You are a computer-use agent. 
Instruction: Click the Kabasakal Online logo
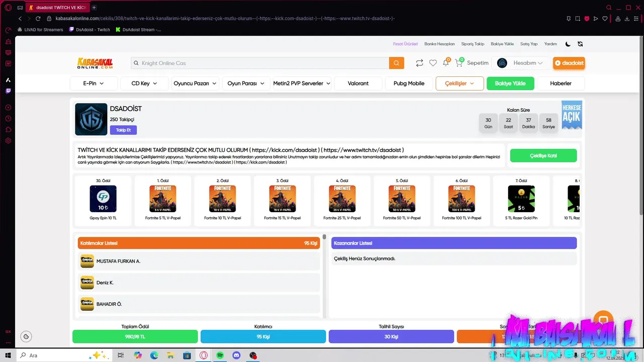95,63
